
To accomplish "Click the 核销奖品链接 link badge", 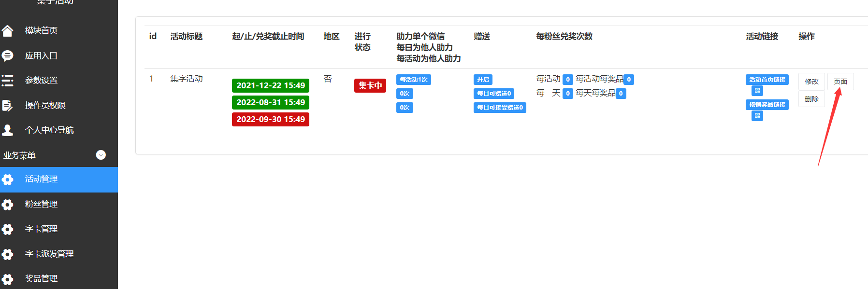I will (x=767, y=105).
